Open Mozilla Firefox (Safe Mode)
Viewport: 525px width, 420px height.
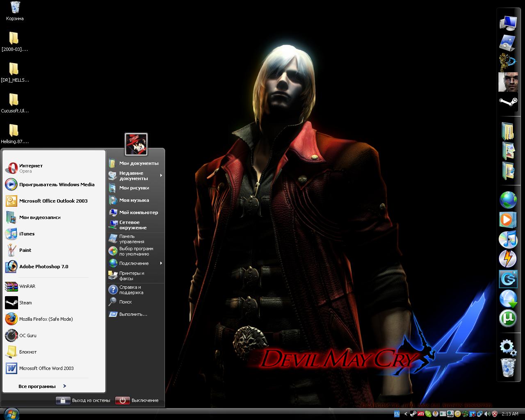tap(54, 319)
